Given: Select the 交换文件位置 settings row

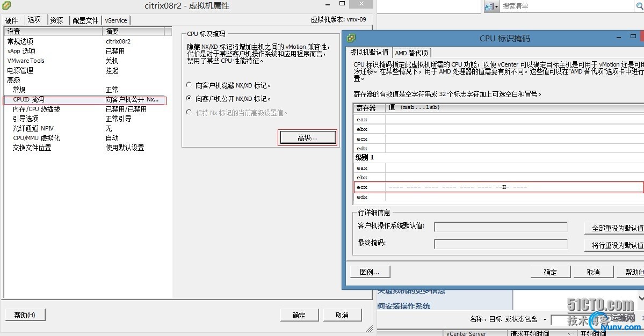Looking at the screenshot, I should coord(87,148).
